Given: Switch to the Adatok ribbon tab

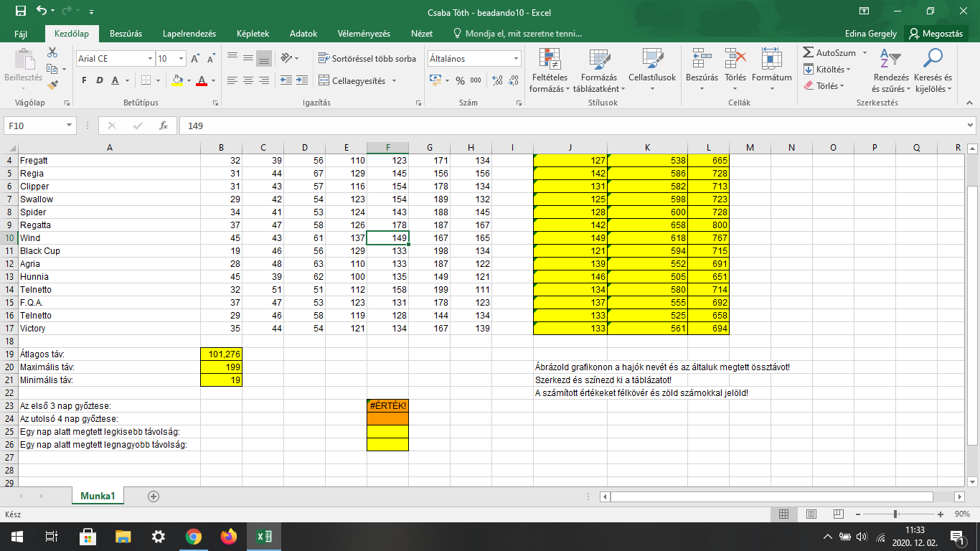Looking at the screenshot, I should pos(303,34).
